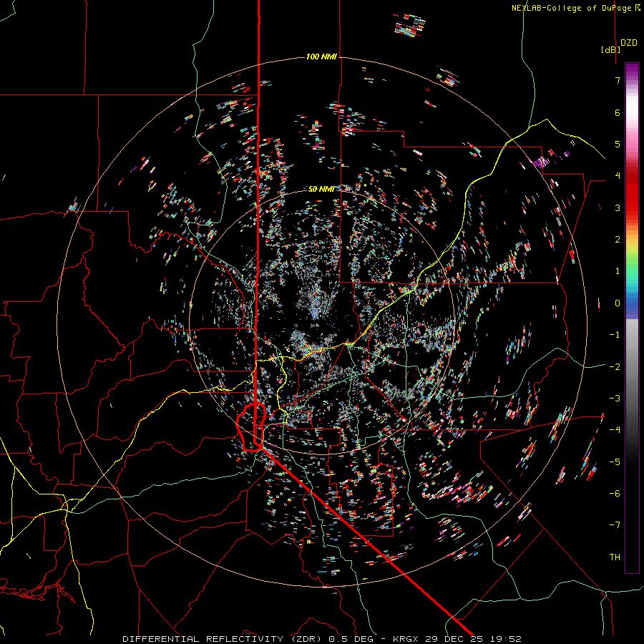Click the 4 value on the scale
Viewport: 644px width, 644px height.
[618, 176]
